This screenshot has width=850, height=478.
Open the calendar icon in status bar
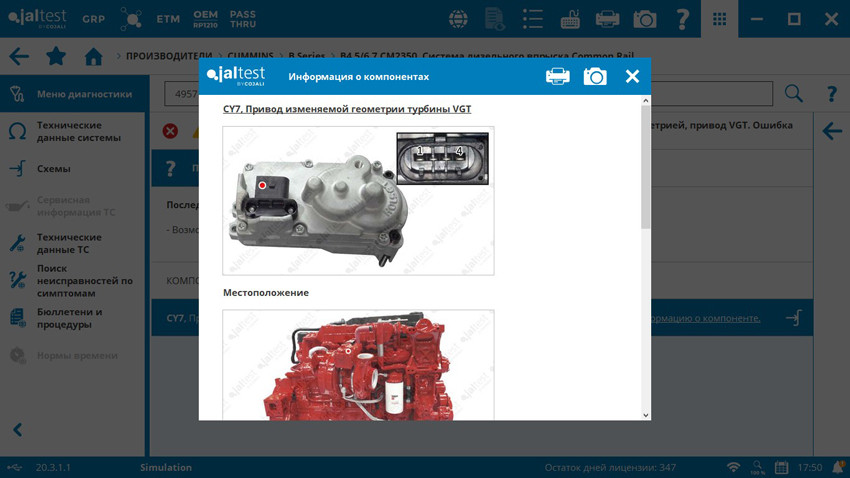tap(781, 467)
